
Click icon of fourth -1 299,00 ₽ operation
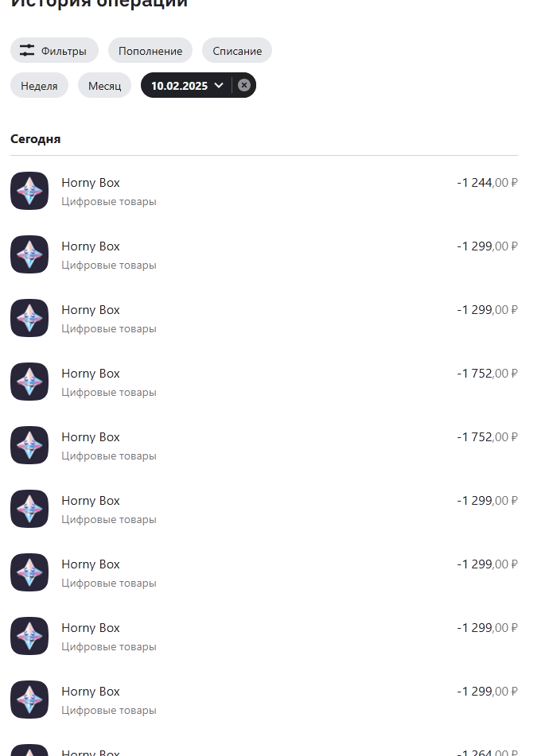[x=29, y=573]
